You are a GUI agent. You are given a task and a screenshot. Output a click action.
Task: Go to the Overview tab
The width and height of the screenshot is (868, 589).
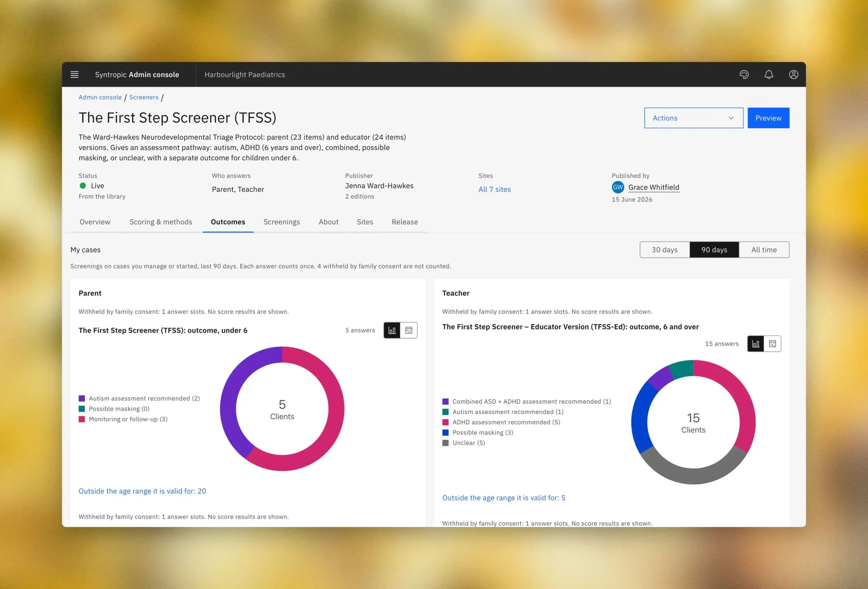(x=95, y=222)
